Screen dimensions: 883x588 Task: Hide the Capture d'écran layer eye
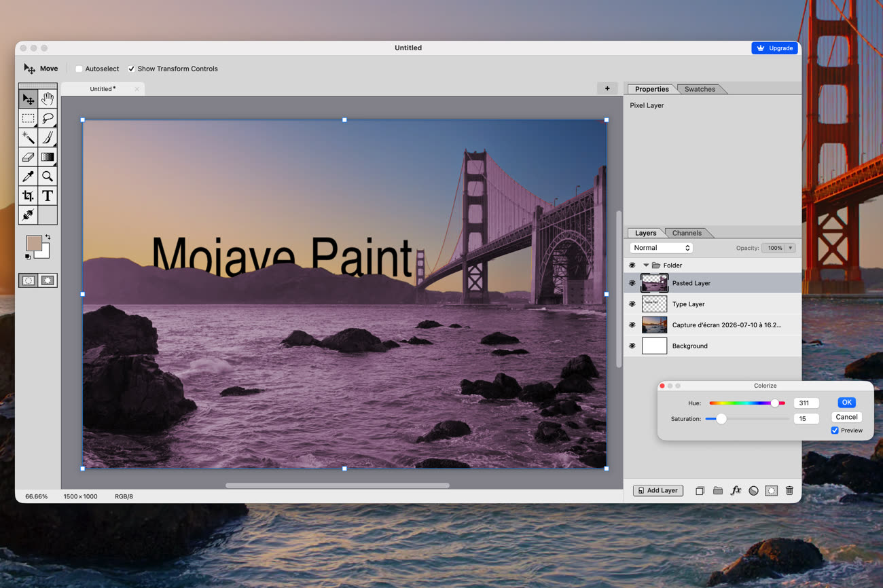pyautogui.click(x=632, y=325)
